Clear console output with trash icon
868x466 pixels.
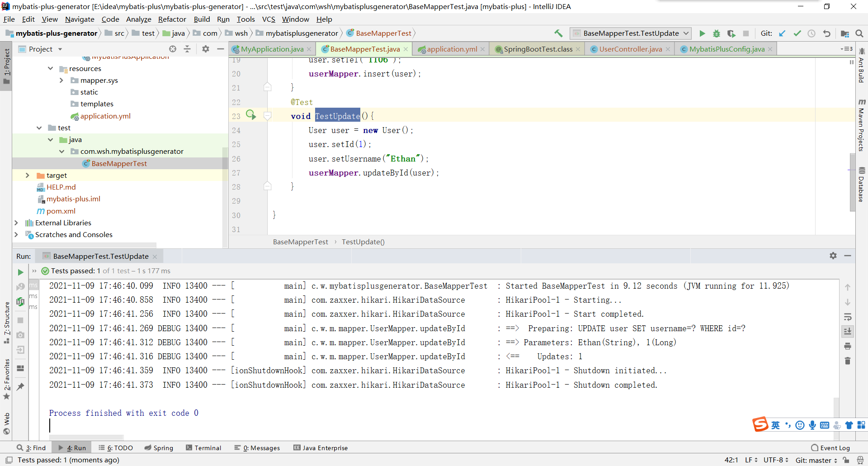point(848,361)
